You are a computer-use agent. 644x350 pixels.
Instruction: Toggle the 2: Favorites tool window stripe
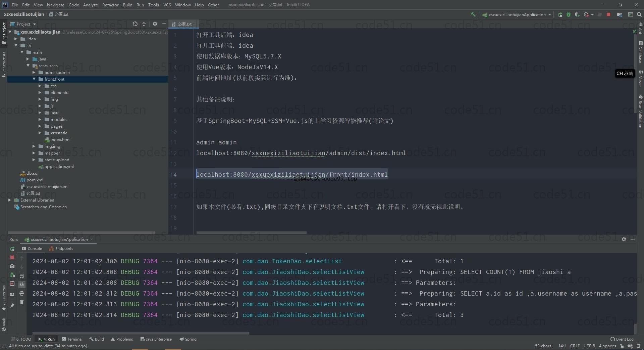pyautogui.click(x=4, y=298)
